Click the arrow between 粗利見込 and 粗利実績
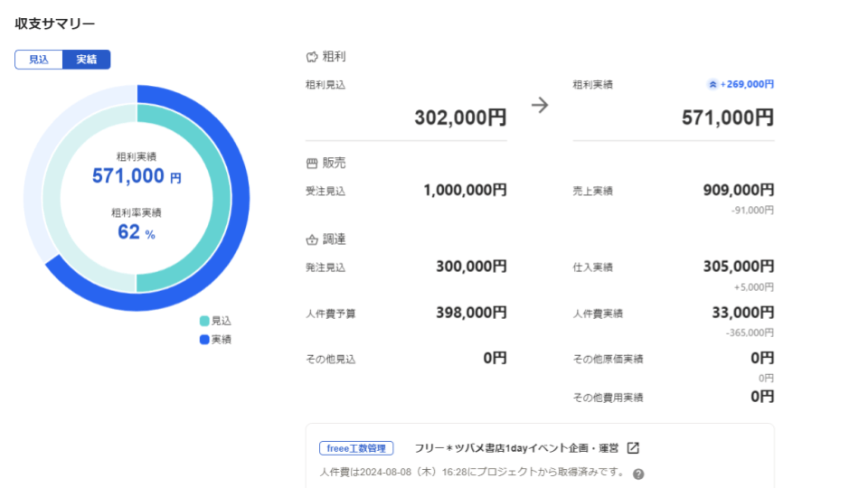This screenshot has width=868, height=488. pyautogui.click(x=540, y=105)
